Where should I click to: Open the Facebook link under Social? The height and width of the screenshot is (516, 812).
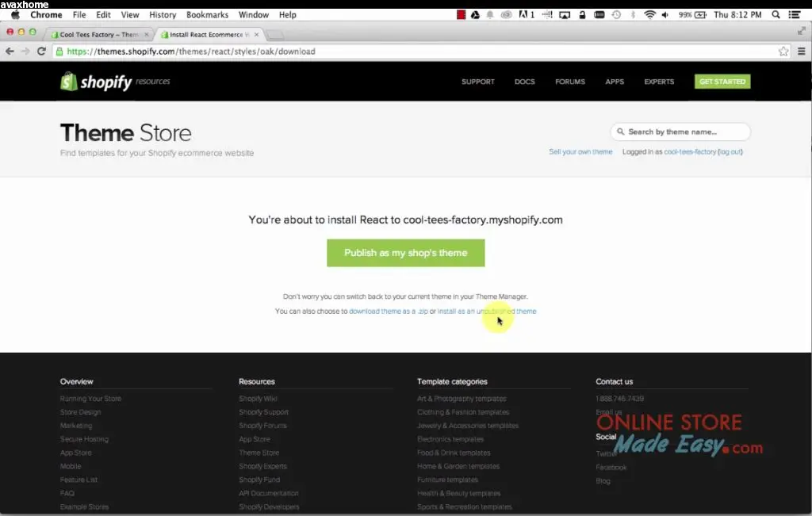(611, 468)
